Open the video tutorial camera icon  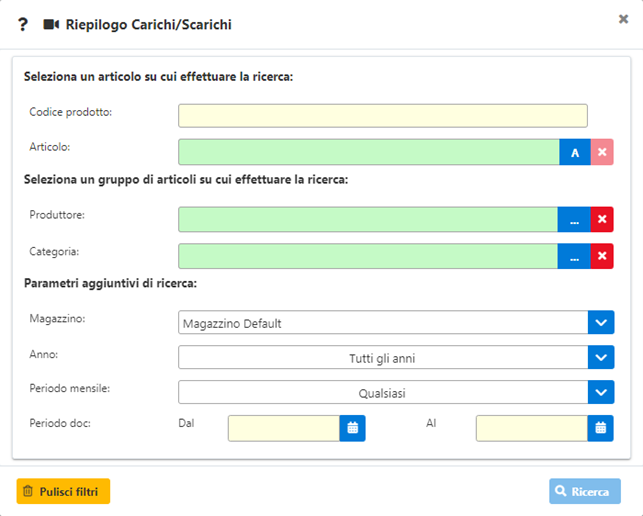52,24
